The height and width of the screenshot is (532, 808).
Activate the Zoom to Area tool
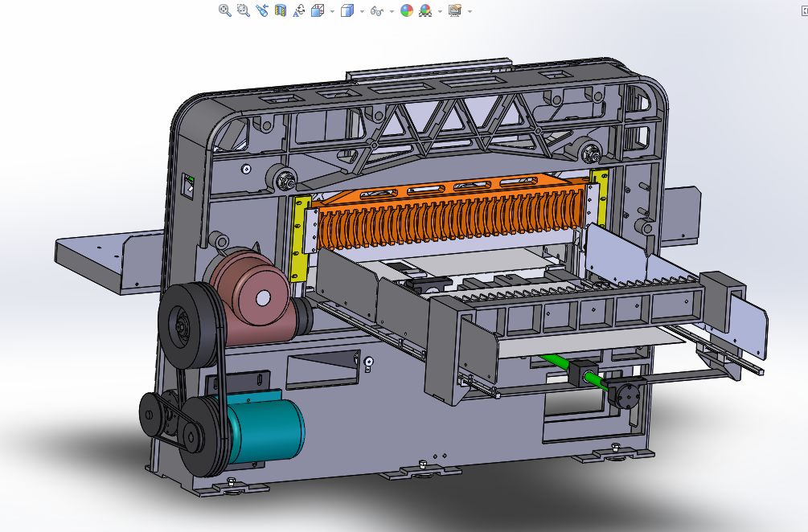pyautogui.click(x=244, y=10)
